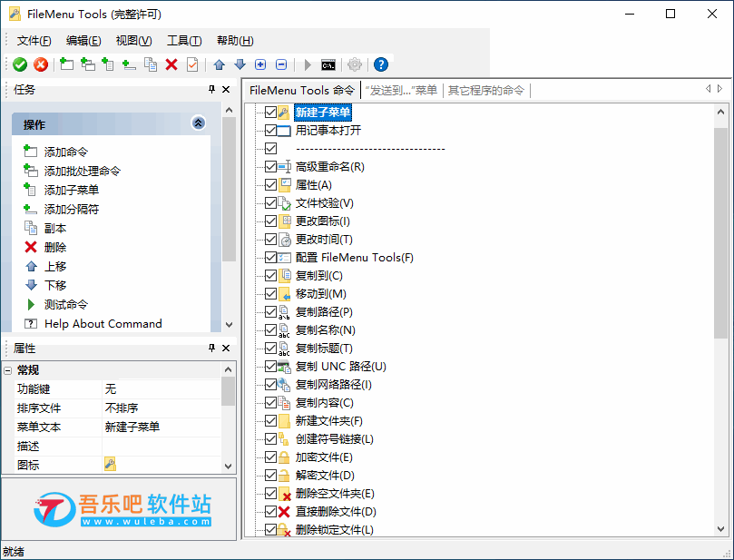The width and height of the screenshot is (734, 560).
Task: Click the 新建文件夹 folder icon
Action: (x=284, y=421)
